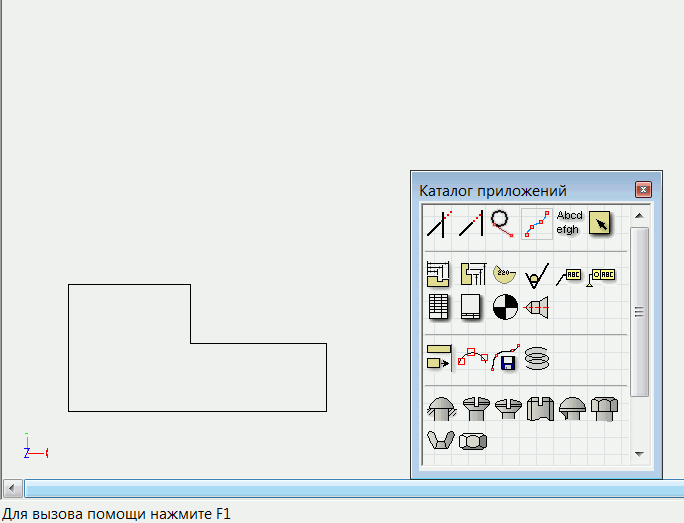Pick the black and white center of gravity symbol
The height and width of the screenshot is (523, 684).
click(x=505, y=307)
